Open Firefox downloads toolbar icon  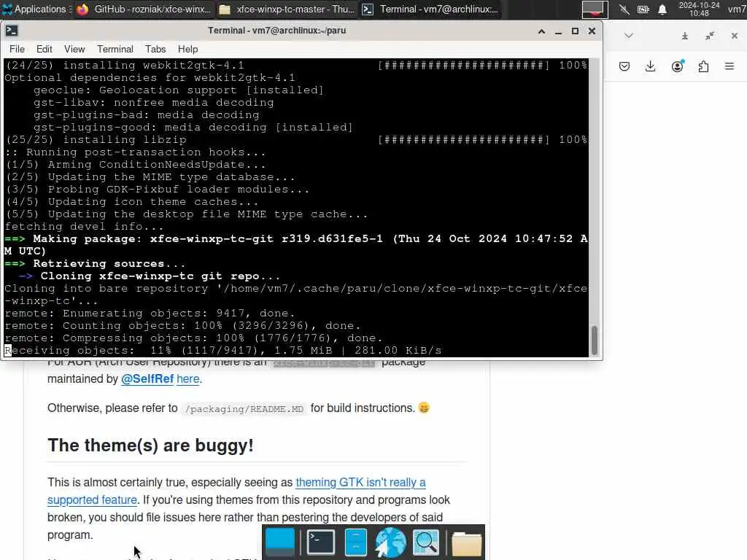coord(650,66)
